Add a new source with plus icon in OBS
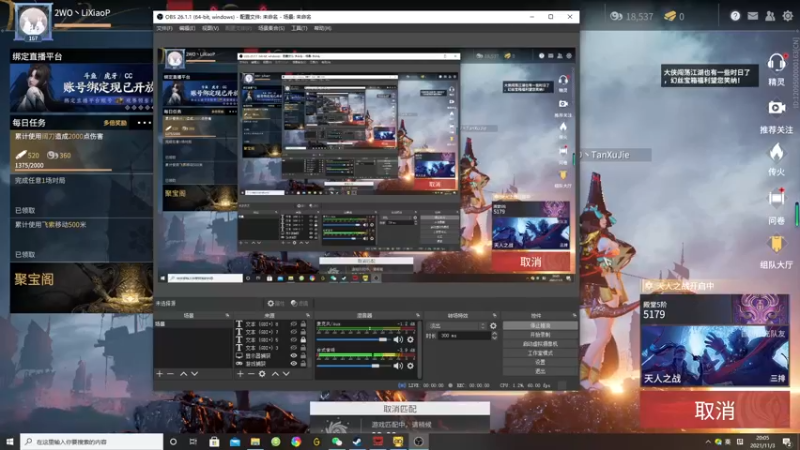The image size is (800, 450). (x=240, y=374)
